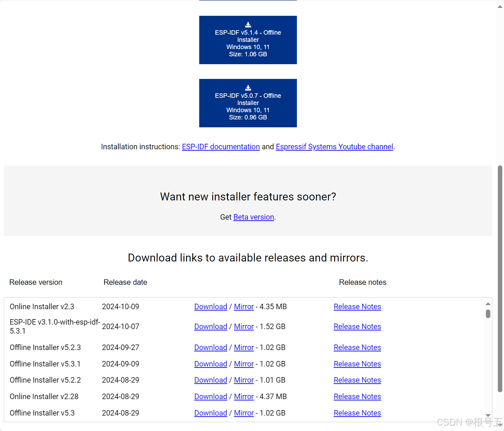Open the Mirror link for Offline Installer v5.2.3
Viewport: 504px width, 431px height.
[x=244, y=347]
